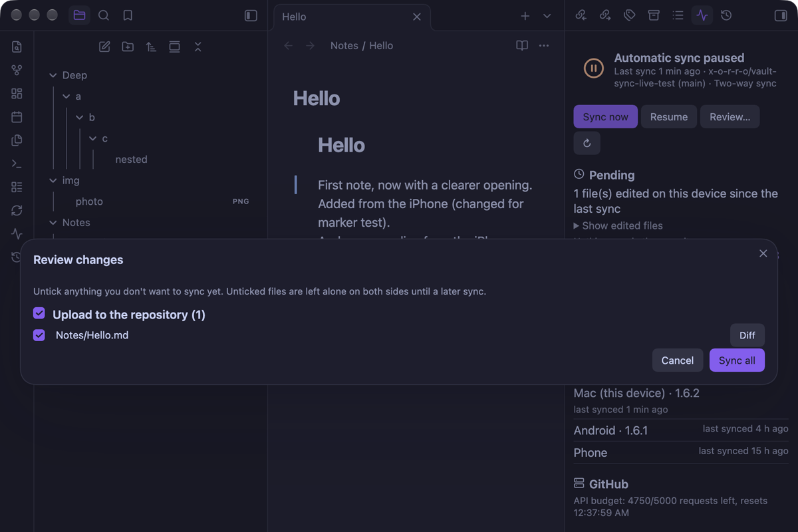The height and width of the screenshot is (532, 798).
Task: Collapse all folders in explorer
Action: [198, 47]
